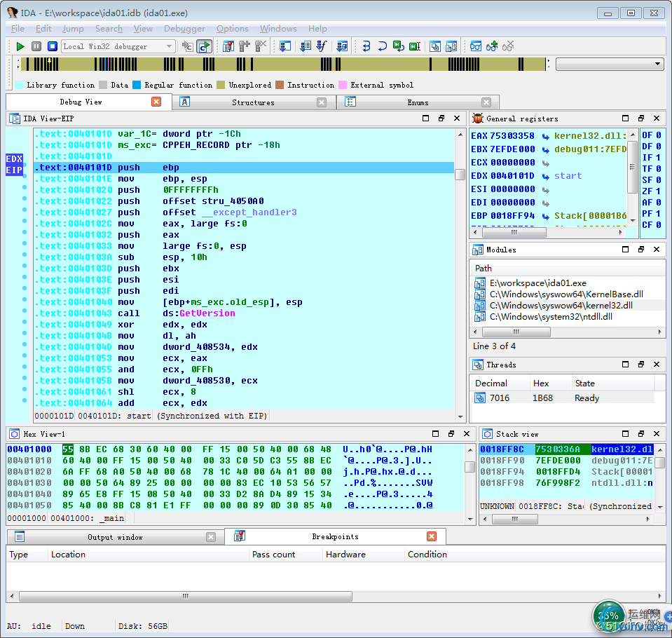The height and width of the screenshot is (638, 672).
Task: Open the Local Win32 debugger dropdown
Action: point(169,46)
